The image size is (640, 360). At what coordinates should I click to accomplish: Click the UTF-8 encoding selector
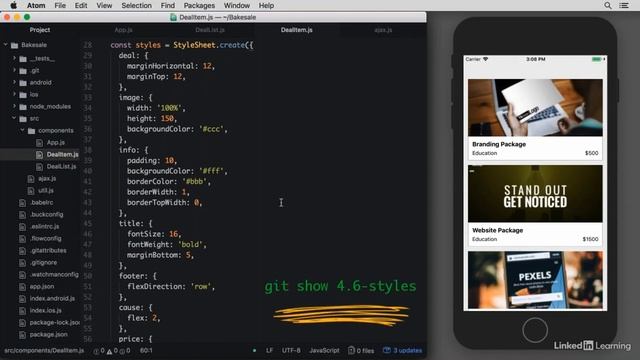pos(291,351)
